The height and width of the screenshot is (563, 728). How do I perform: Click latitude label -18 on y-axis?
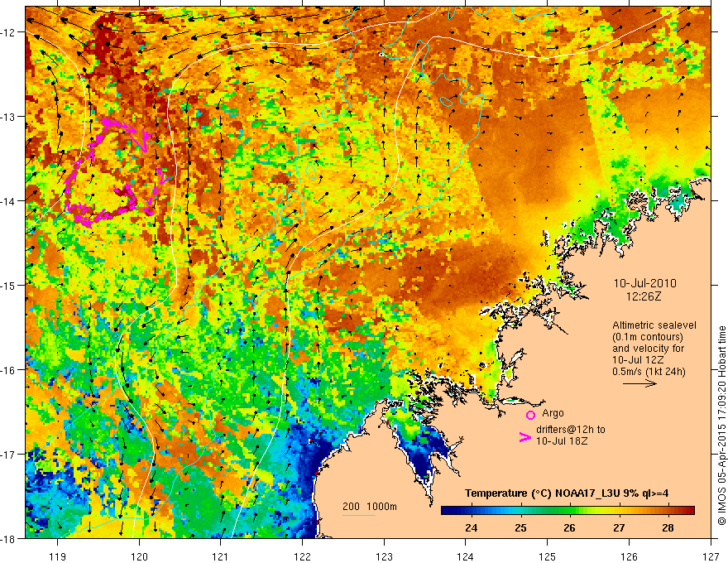(8, 538)
